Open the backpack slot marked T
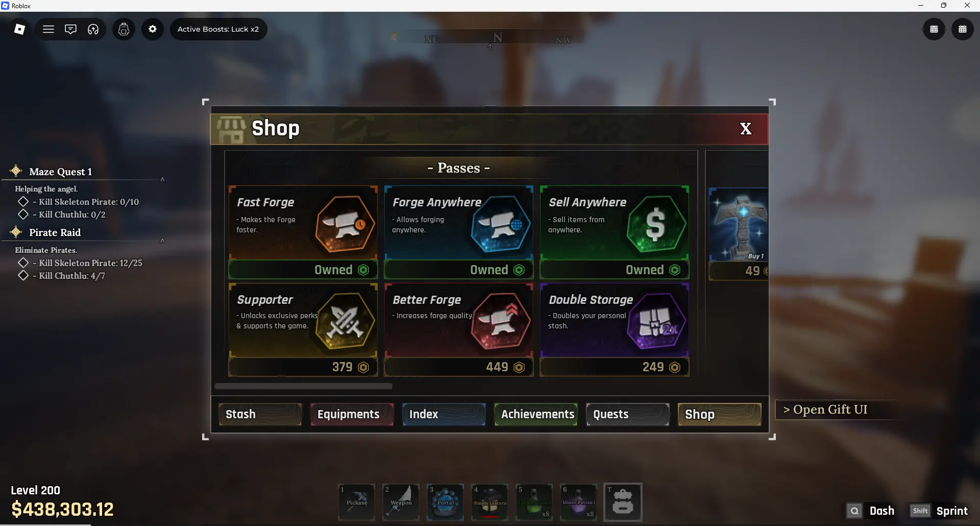980x526 pixels. (623, 502)
